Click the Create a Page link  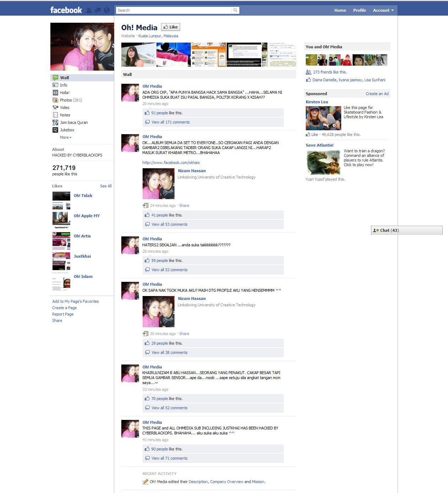[x=65, y=308]
